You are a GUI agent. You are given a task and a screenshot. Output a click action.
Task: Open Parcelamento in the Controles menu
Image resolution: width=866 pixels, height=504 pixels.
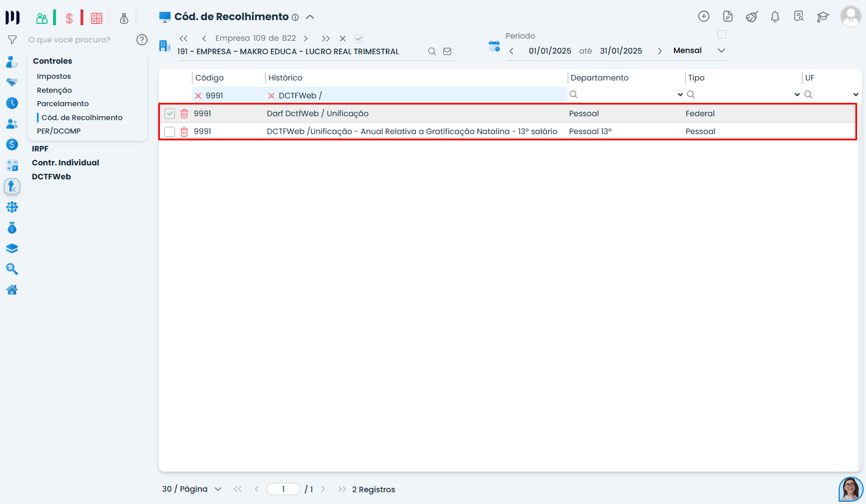point(63,104)
